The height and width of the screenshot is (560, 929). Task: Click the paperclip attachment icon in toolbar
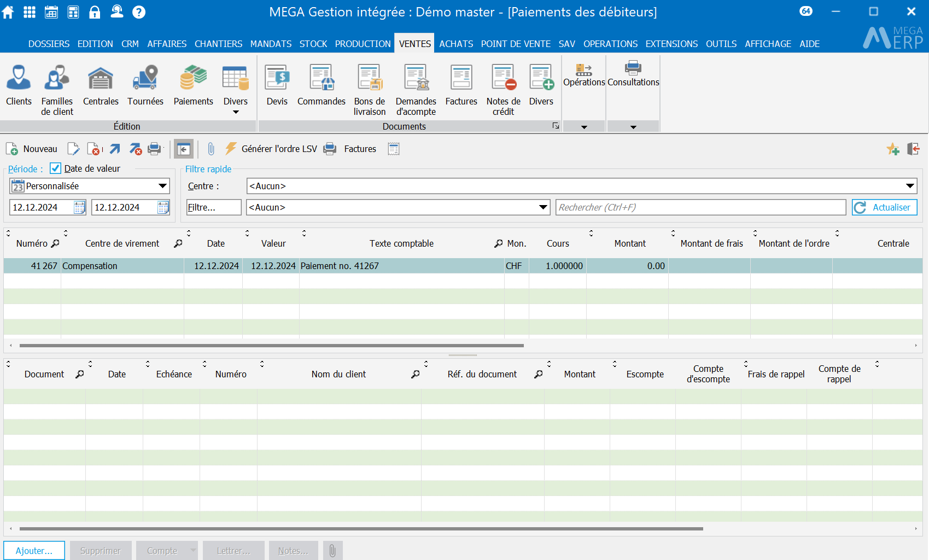(x=211, y=149)
